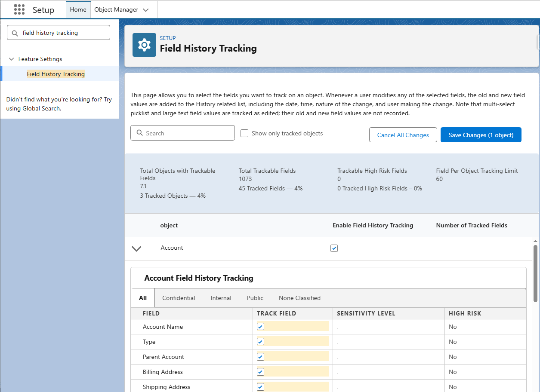
Task: Click the Setup gear icon in page header
Action: coord(144,45)
